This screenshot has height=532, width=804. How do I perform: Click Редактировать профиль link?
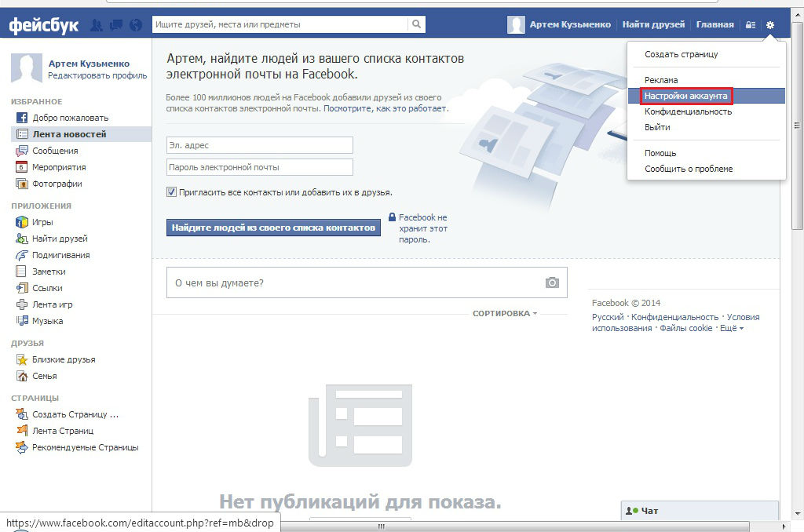coord(97,75)
